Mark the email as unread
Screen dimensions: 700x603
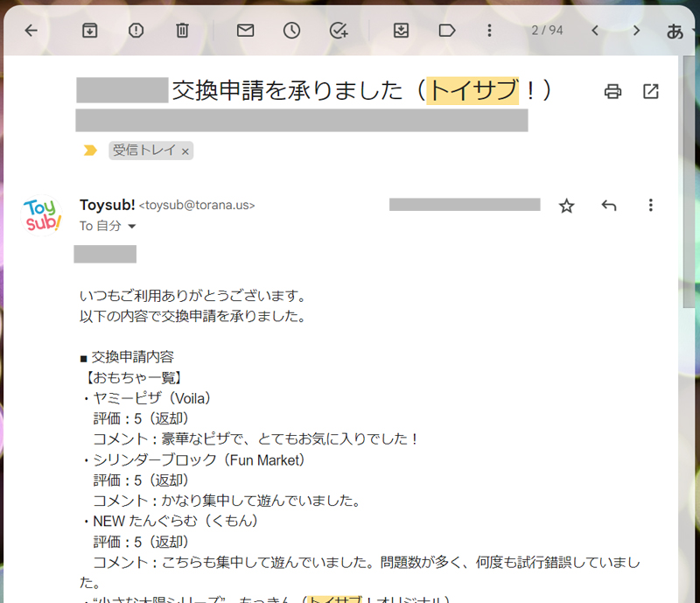click(x=245, y=31)
